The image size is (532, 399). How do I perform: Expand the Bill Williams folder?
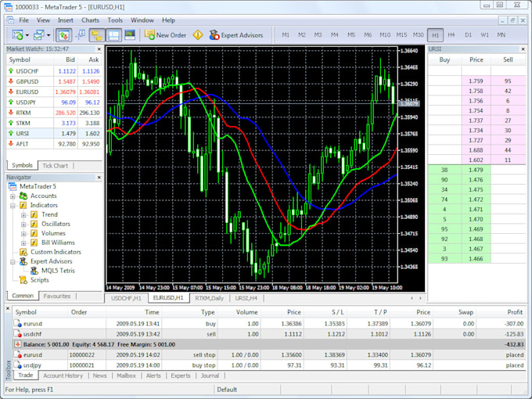pos(23,243)
